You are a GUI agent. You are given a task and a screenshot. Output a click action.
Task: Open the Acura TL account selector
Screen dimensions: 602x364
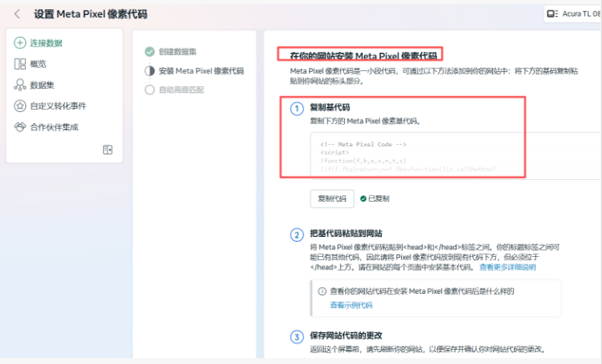(x=573, y=14)
